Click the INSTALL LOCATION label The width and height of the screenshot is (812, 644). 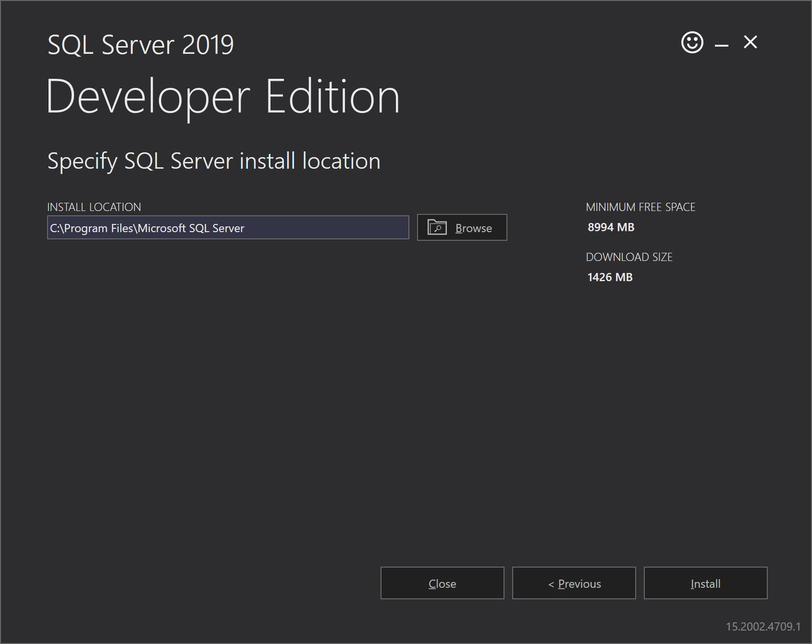[94, 207]
